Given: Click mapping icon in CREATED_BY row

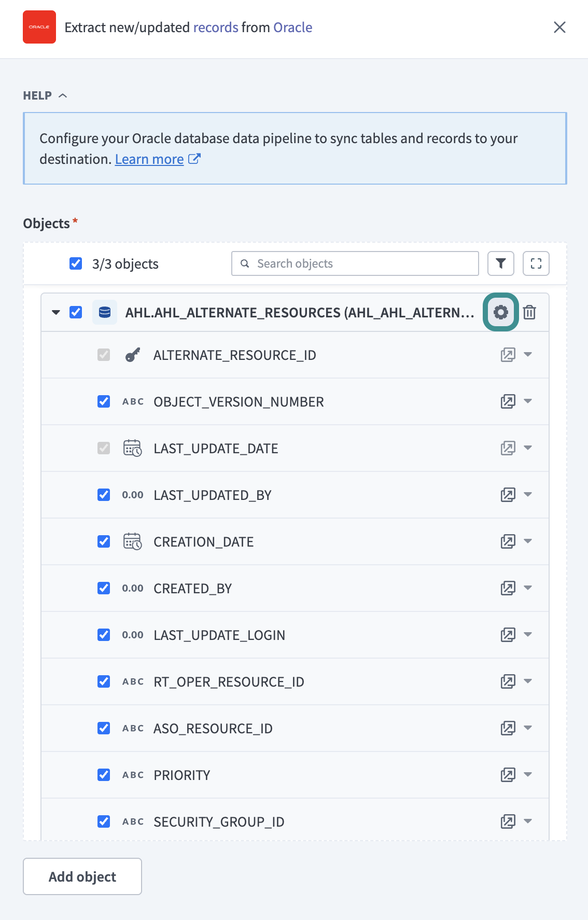Looking at the screenshot, I should pyautogui.click(x=508, y=588).
